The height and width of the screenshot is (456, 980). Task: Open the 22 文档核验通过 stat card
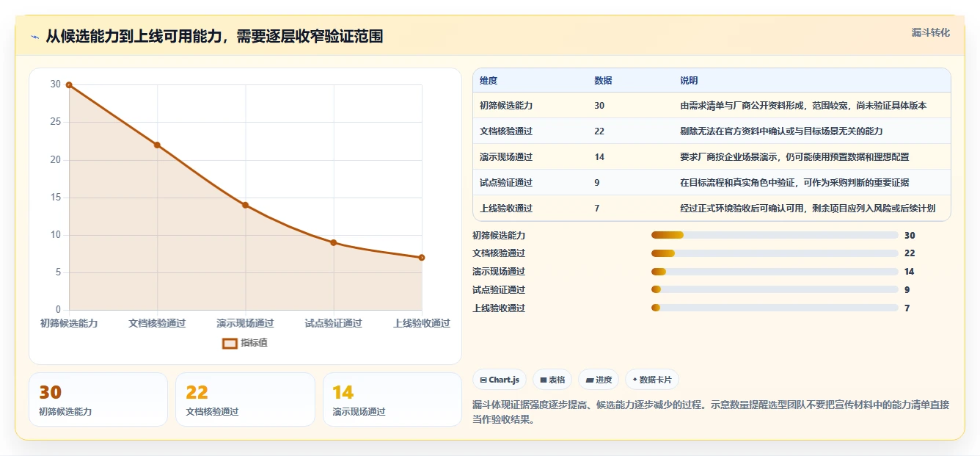tap(245, 399)
